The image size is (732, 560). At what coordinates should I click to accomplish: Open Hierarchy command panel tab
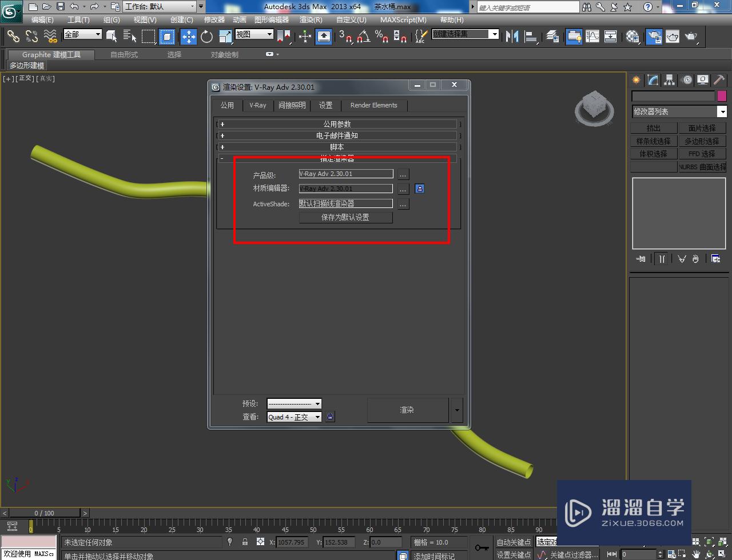(x=670, y=80)
